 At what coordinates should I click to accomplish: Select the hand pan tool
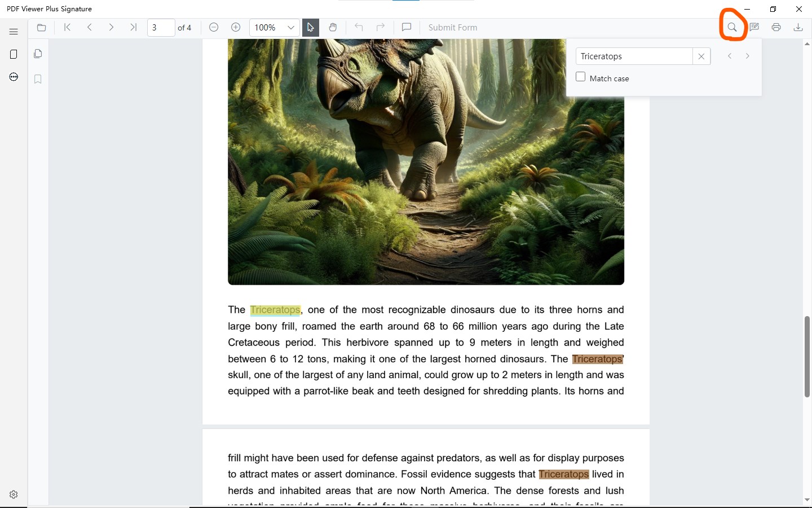333,27
